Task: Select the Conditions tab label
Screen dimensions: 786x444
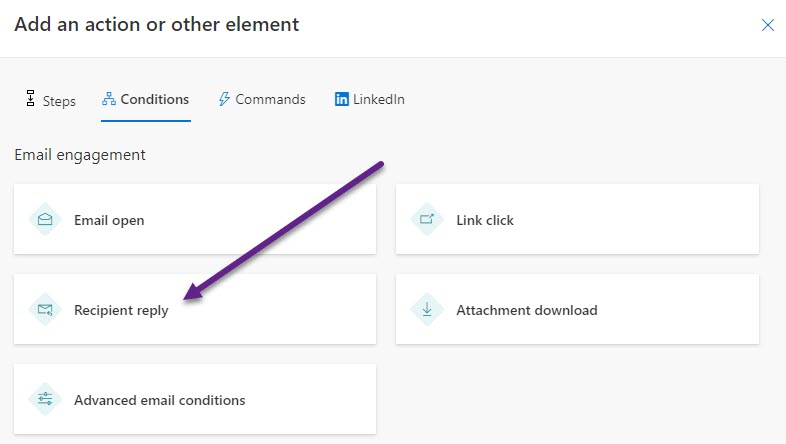Action: tap(155, 99)
